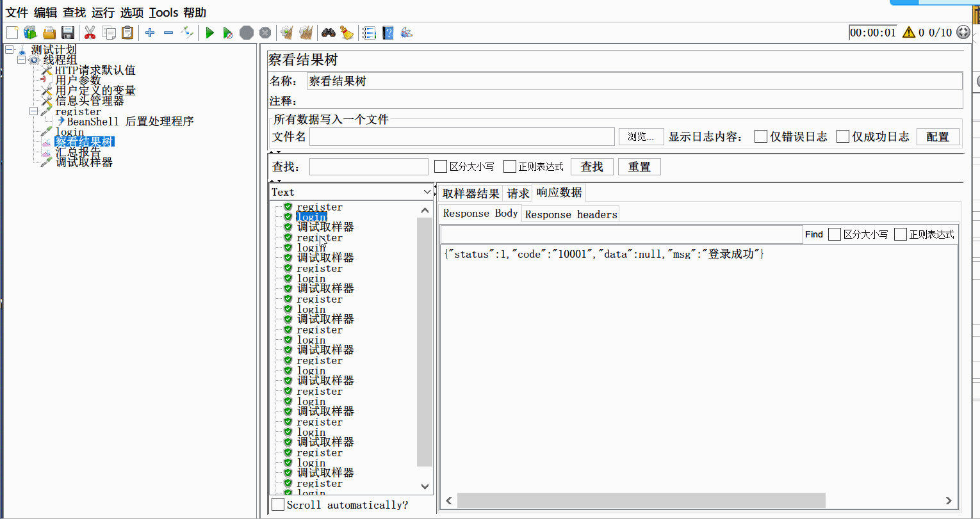The width and height of the screenshot is (980, 519).
Task: Toggle Scroll automatically checkbox
Action: click(x=278, y=505)
